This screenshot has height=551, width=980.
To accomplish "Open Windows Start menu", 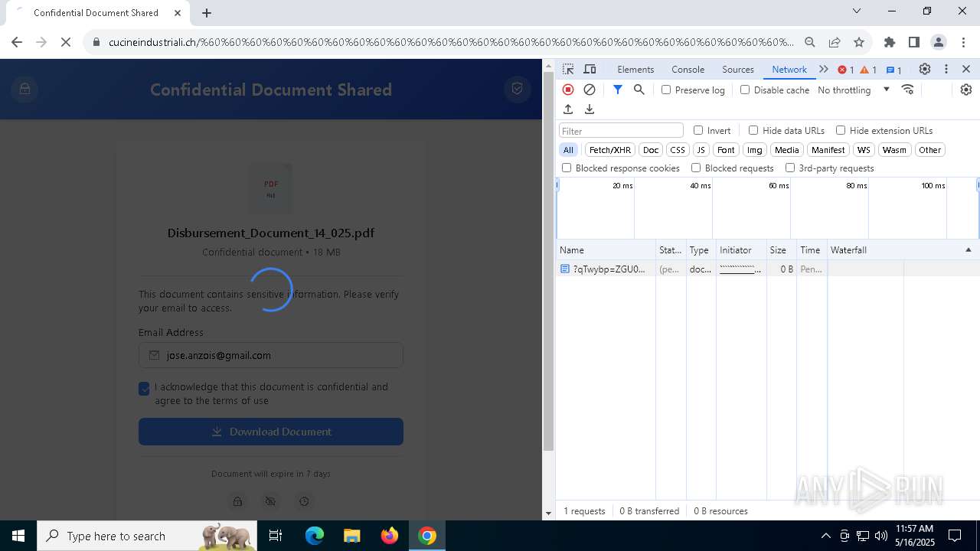I will 18,536.
